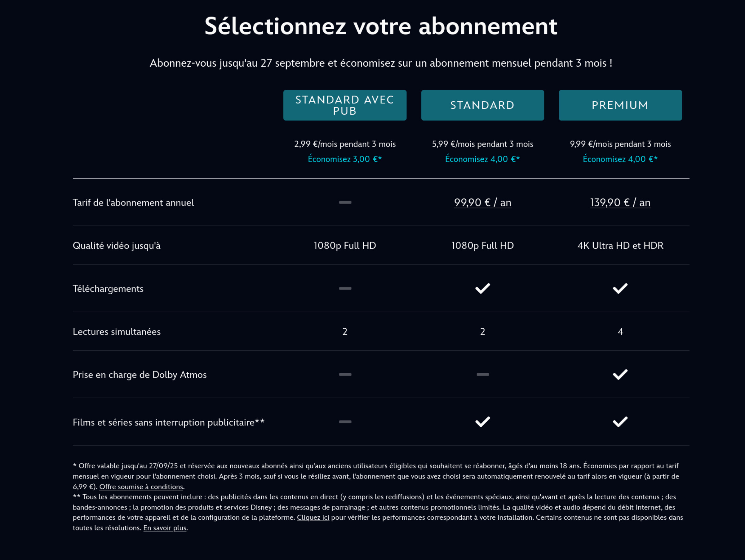
Task: Click the Lectures simultanées row label
Action: (x=117, y=331)
